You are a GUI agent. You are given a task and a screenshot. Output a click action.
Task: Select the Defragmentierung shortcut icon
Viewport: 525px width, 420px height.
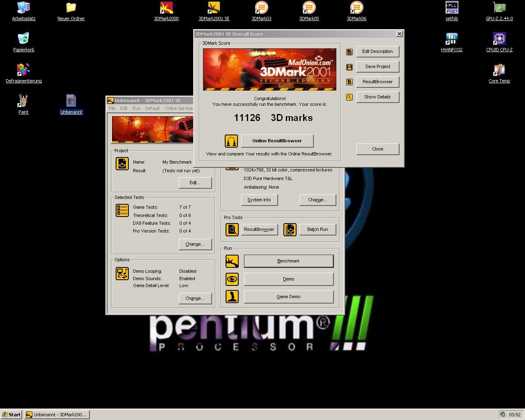[23, 73]
